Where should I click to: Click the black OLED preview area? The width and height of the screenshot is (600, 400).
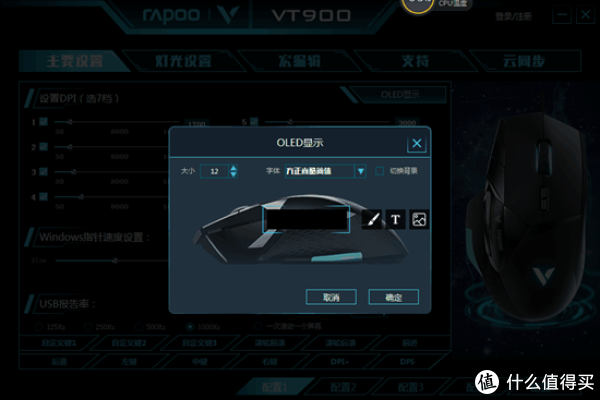tap(306, 219)
